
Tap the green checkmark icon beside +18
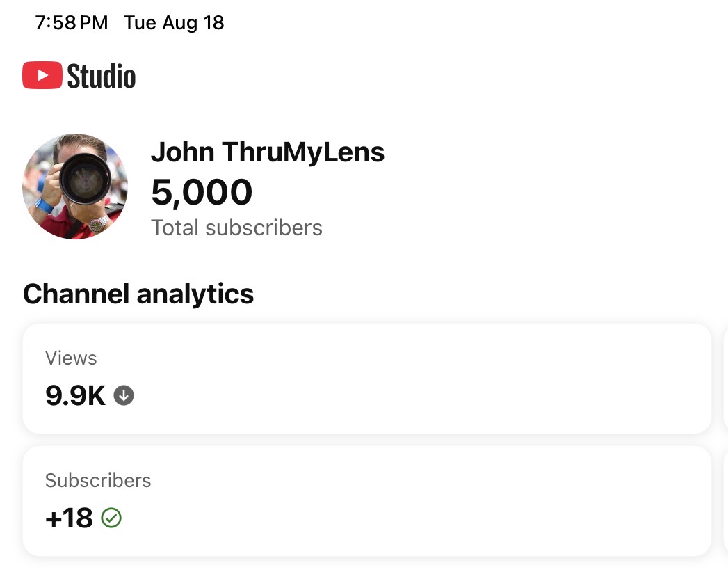[111, 518]
